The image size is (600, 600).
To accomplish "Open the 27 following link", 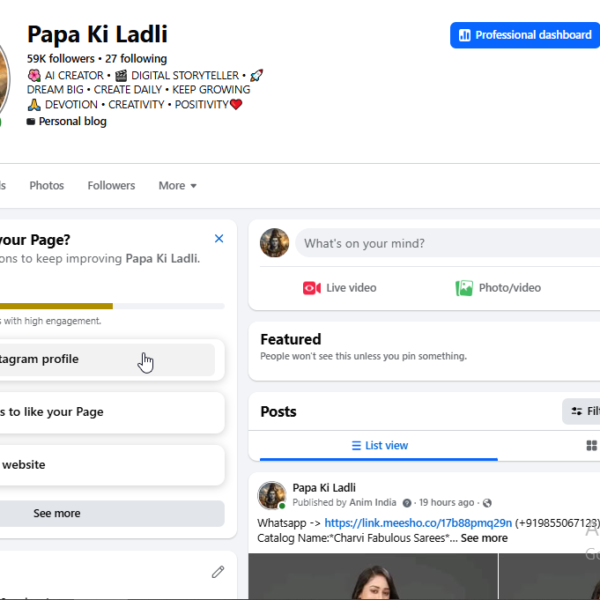I will coord(136,59).
